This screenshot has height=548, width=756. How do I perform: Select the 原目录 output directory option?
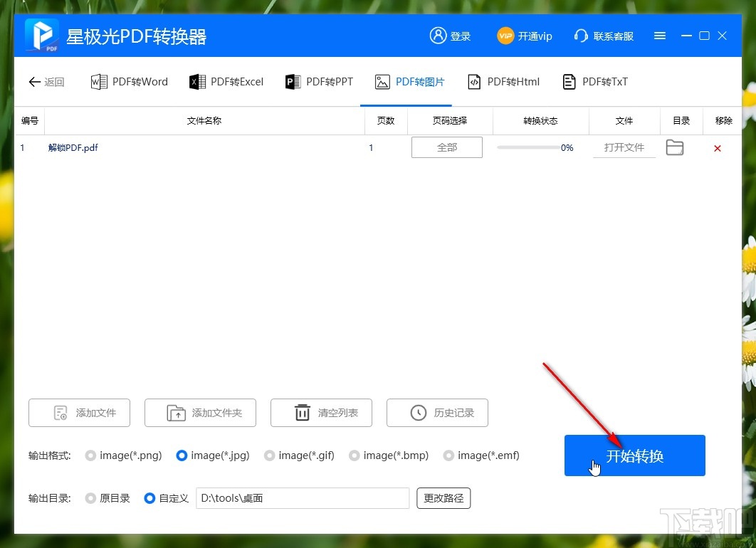pos(91,498)
